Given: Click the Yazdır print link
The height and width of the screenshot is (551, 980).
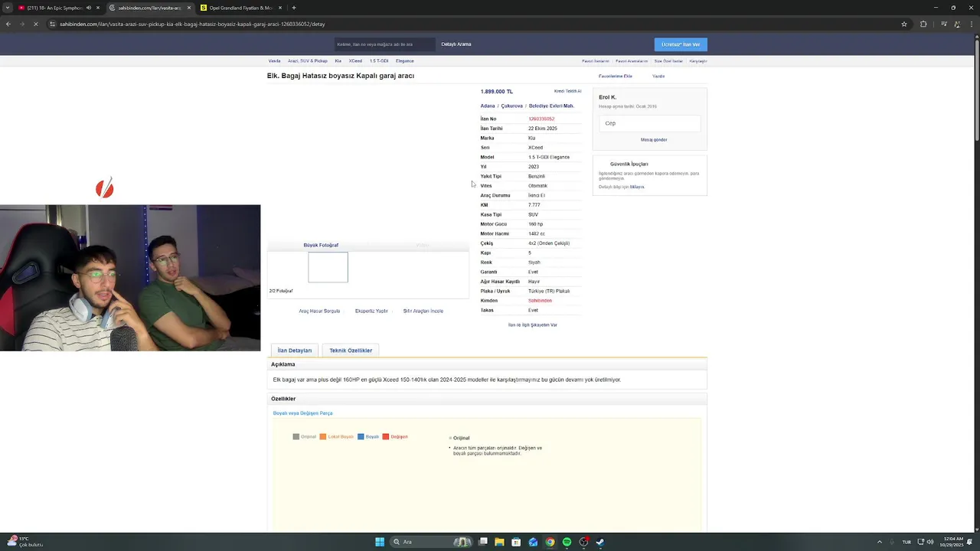Looking at the screenshot, I should (658, 77).
